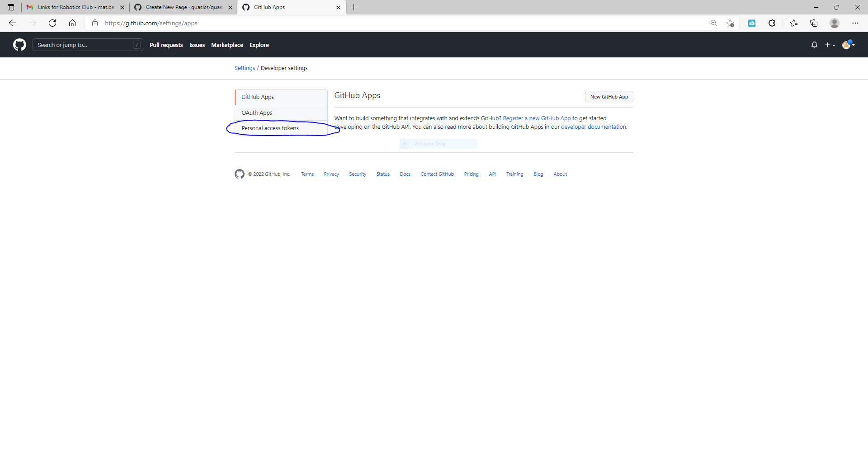The width and height of the screenshot is (868, 470).
Task: Open API footer link
Action: (x=492, y=174)
